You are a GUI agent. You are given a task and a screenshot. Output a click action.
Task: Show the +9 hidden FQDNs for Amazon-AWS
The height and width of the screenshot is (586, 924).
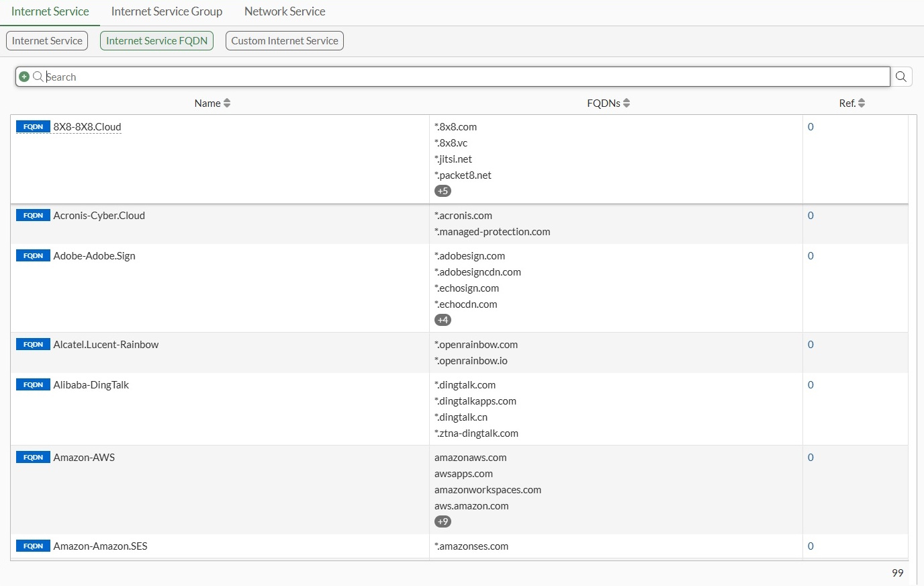click(443, 521)
